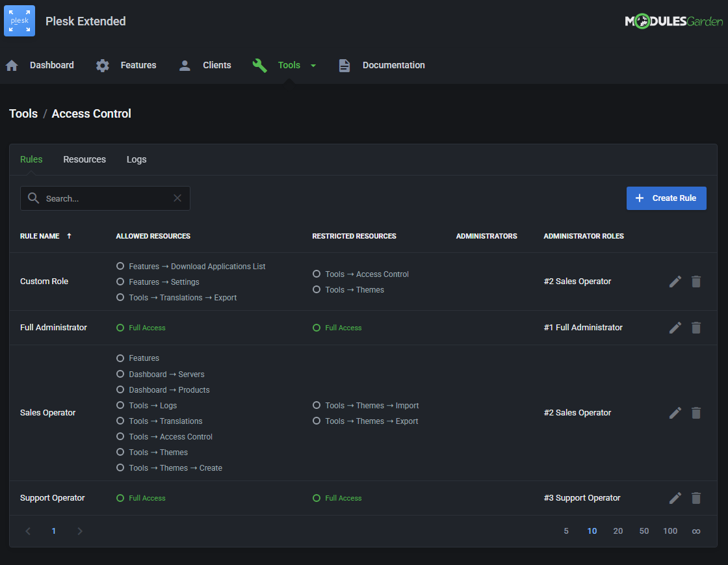The width and height of the screenshot is (728, 565).
Task: Click the Access Control breadcrumb title
Action: coord(92,114)
